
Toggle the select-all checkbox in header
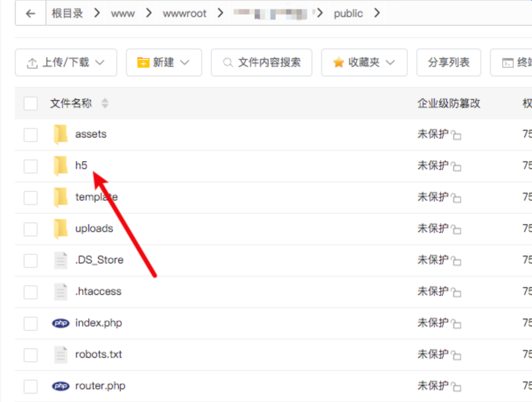coord(31,104)
